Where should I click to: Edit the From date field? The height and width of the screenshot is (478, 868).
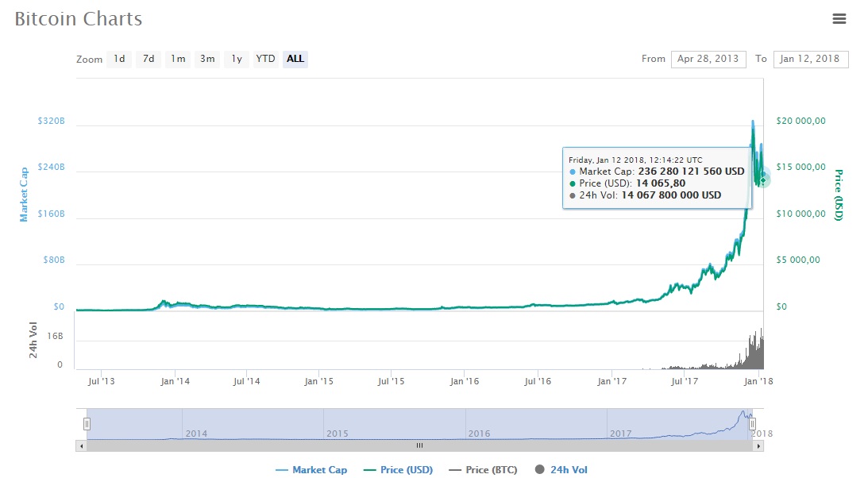tap(708, 60)
